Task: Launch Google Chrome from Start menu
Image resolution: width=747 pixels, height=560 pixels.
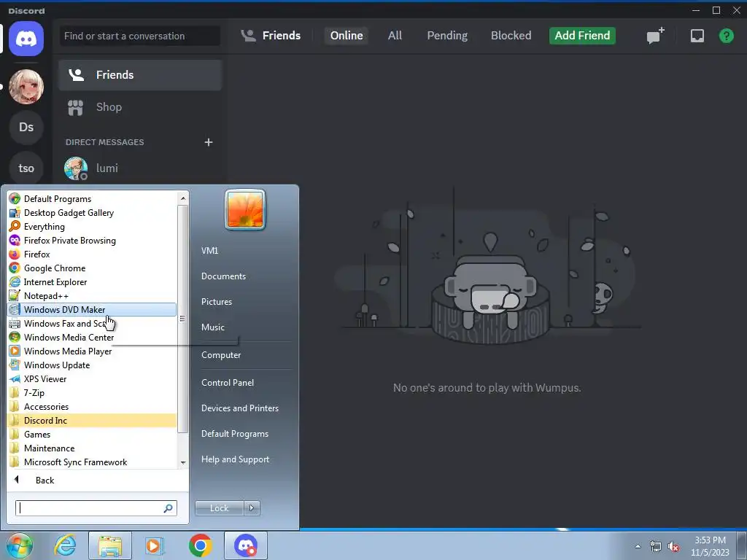Action: (92, 268)
